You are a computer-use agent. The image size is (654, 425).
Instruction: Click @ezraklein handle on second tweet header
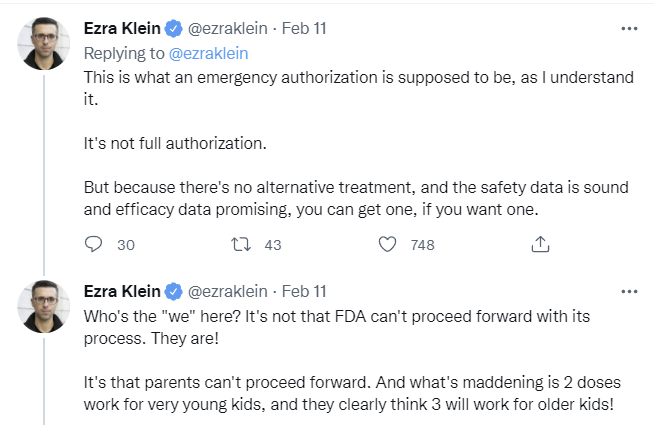point(228,291)
